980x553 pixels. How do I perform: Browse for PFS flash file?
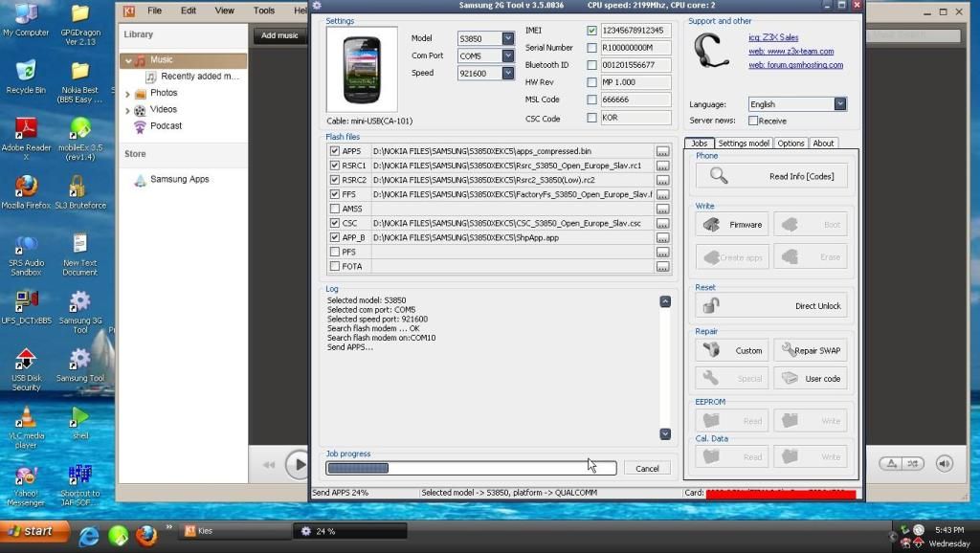point(662,252)
